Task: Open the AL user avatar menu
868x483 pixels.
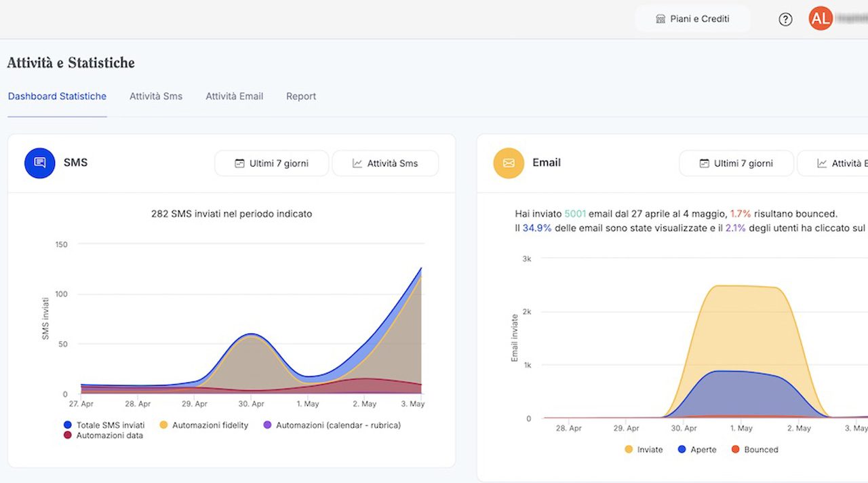Action: pos(821,19)
